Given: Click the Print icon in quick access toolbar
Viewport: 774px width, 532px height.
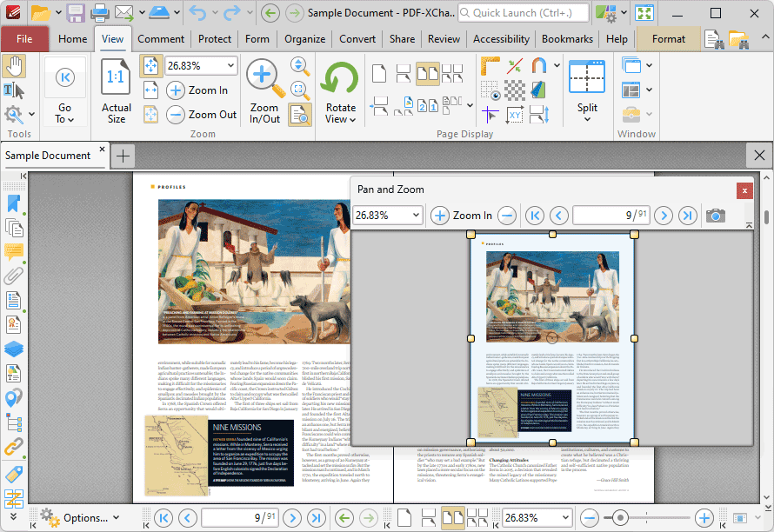Looking at the screenshot, I should coord(100,13).
